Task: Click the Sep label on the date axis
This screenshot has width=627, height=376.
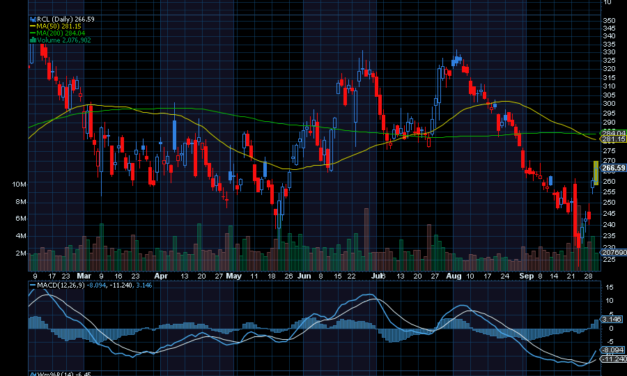Action: pos(526,276)
